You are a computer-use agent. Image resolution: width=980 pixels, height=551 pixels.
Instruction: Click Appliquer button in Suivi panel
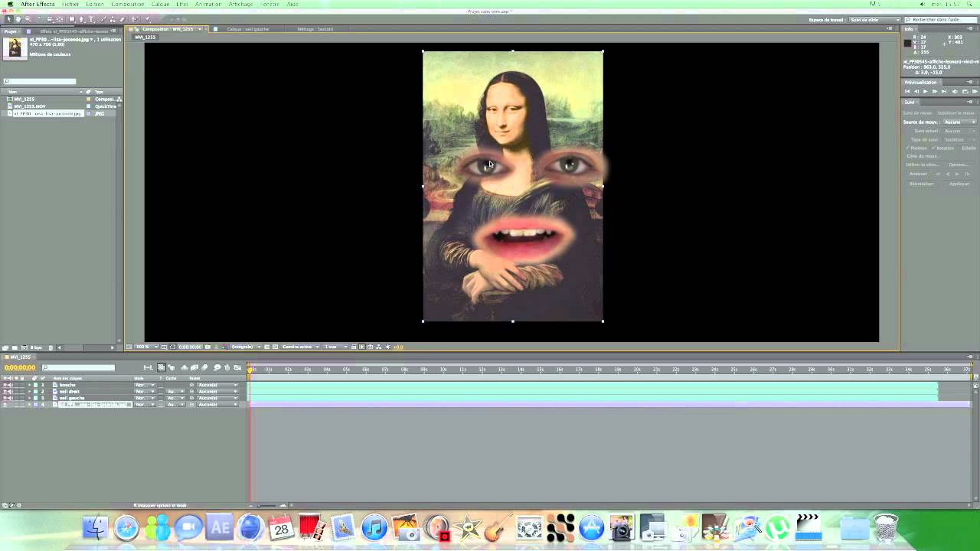point(959,184)
